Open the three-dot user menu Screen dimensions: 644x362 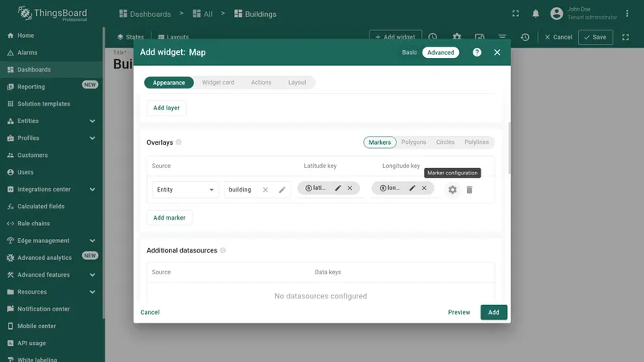pyautogui.click(x=627, y=14)
